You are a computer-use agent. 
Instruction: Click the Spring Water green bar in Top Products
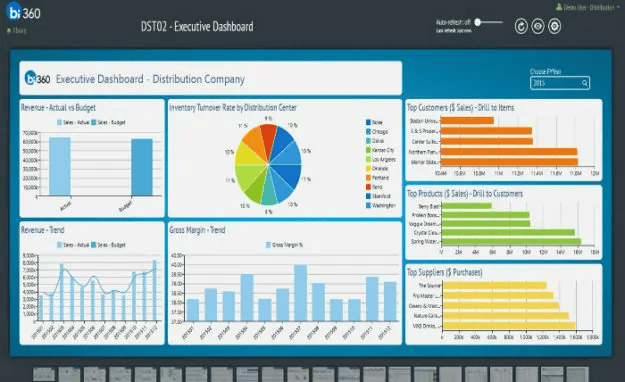coord(511,241)
